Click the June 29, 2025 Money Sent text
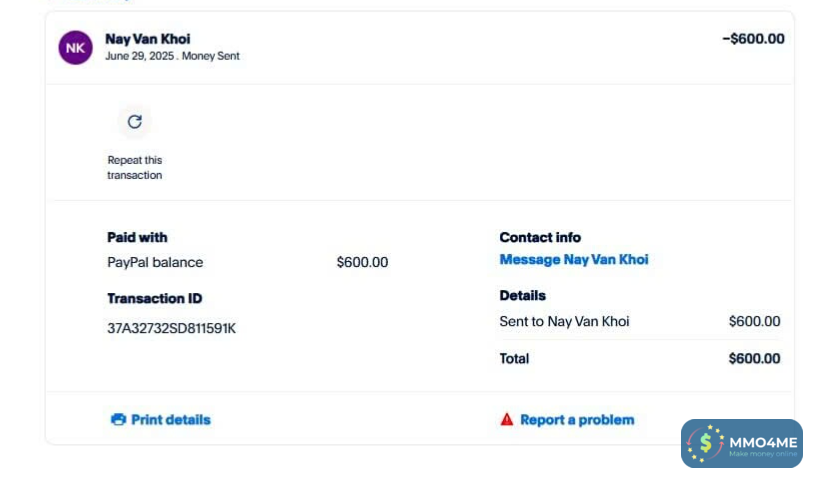The width and height of the screenshot is (817, 477). [172, 56]
